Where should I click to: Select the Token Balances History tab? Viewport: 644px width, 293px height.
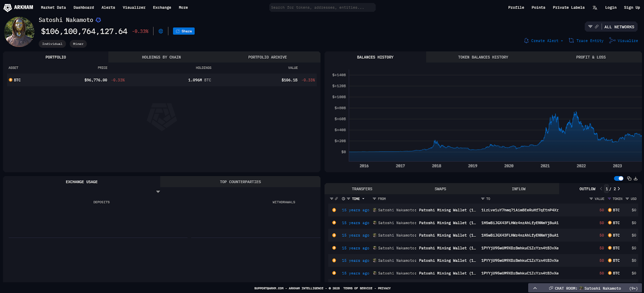(x=483, y=57)
